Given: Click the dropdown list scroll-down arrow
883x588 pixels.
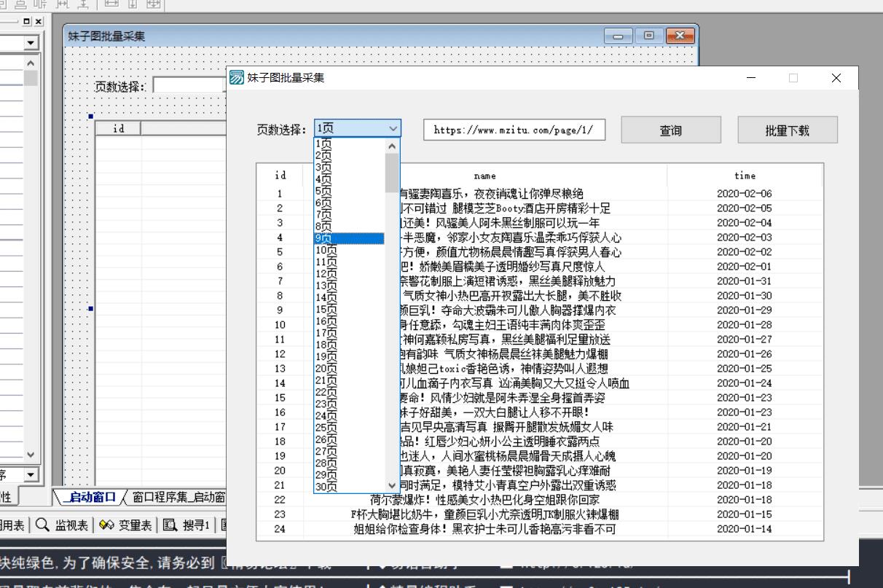Looking at the screenshot, I should click(x=392, y=485).
